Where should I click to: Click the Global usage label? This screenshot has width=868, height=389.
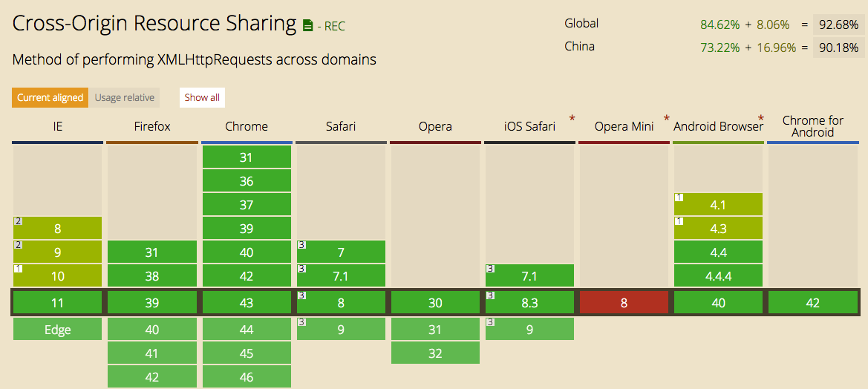click(581, 24)
